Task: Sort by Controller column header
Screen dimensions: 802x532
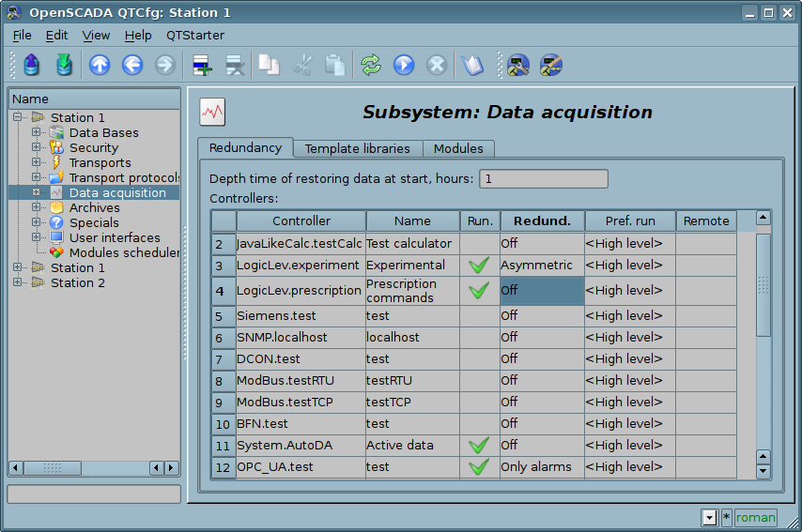Action: (301, 220)
